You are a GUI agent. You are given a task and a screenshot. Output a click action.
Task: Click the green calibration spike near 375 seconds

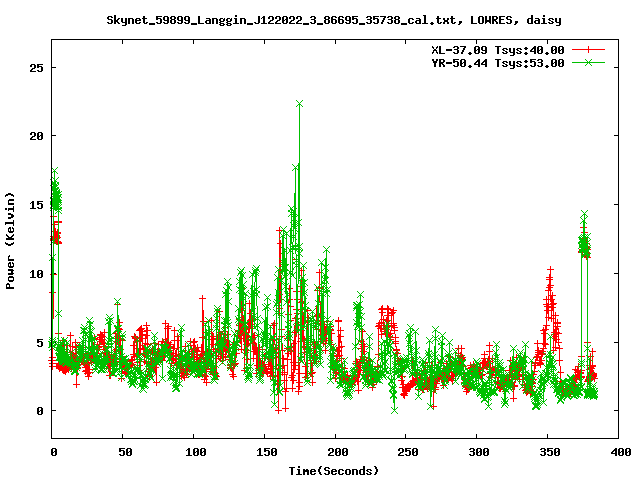pyautogui.click(x=584, y=213)
